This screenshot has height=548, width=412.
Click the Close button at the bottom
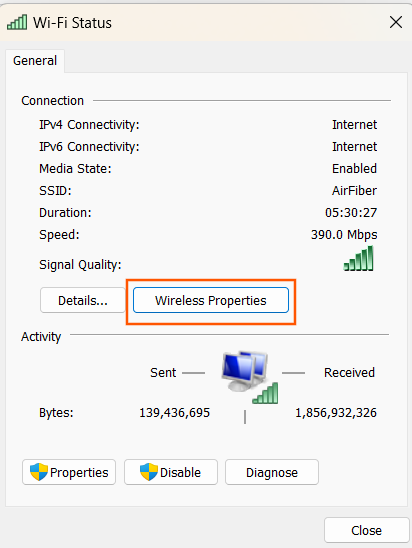(x=366, y=531)
